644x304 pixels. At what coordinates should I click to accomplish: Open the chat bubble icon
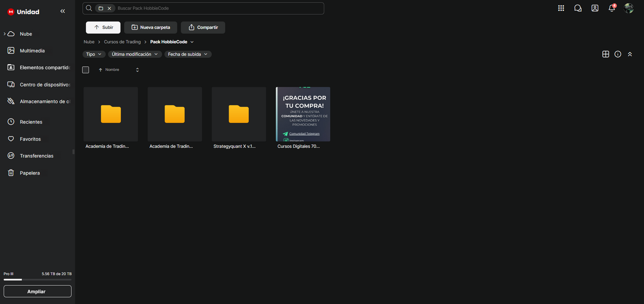click(578, 8)
